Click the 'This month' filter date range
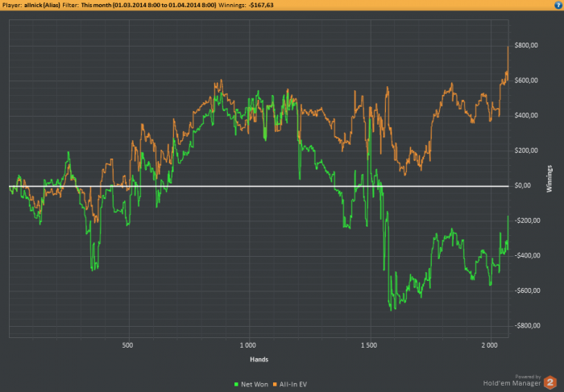This screenshot has height=392, width=564. tap(148, 5)
